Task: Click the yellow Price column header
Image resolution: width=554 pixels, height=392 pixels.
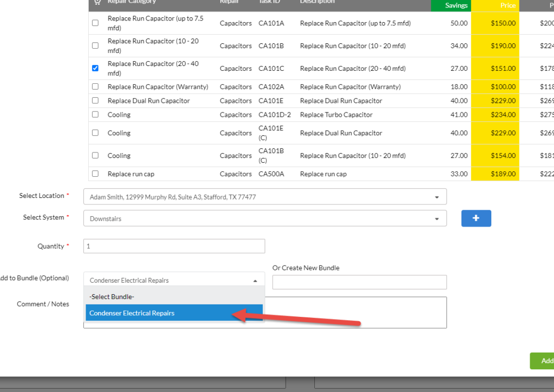Action: (495, 5)
